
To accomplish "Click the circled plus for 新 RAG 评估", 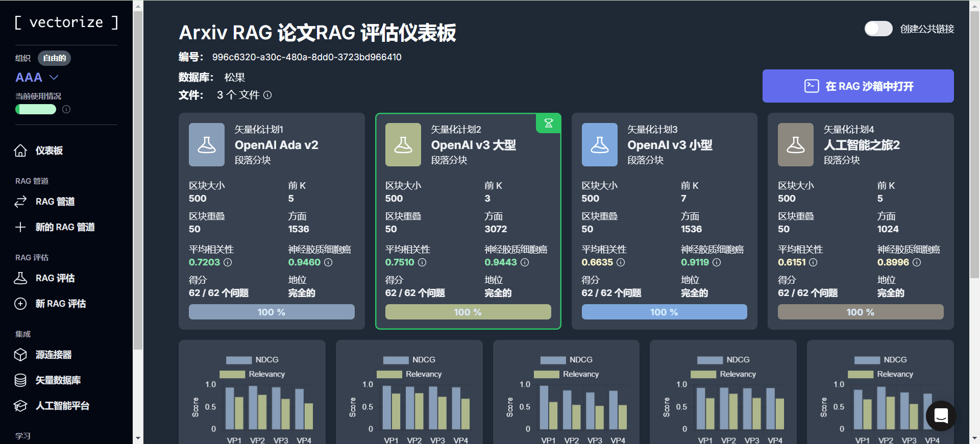I will pos(20,304).
